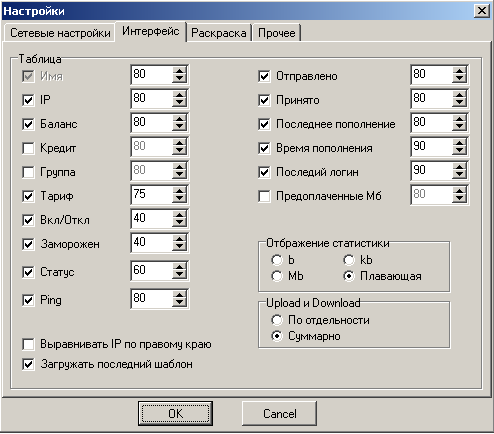This screenshot has width=494, height=434.
Task: Uncheck the Последий логин checkbox
Action: click(x=264, y=172)
